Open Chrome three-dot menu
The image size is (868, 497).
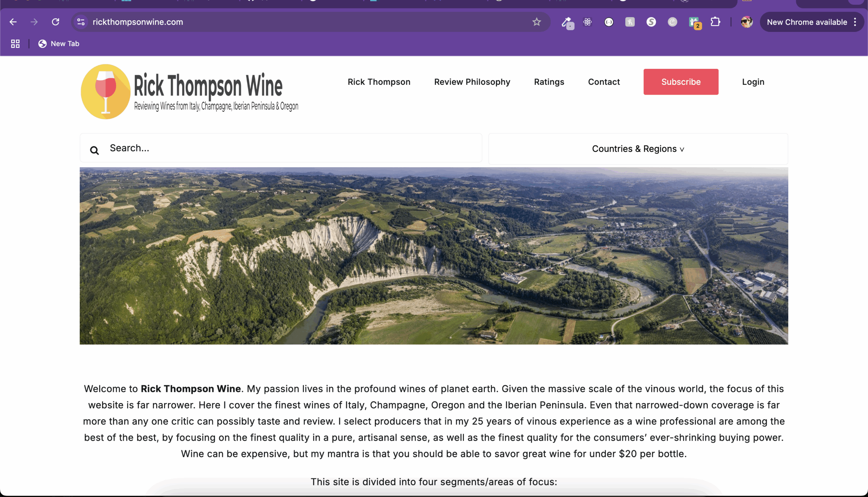point(855,22)
